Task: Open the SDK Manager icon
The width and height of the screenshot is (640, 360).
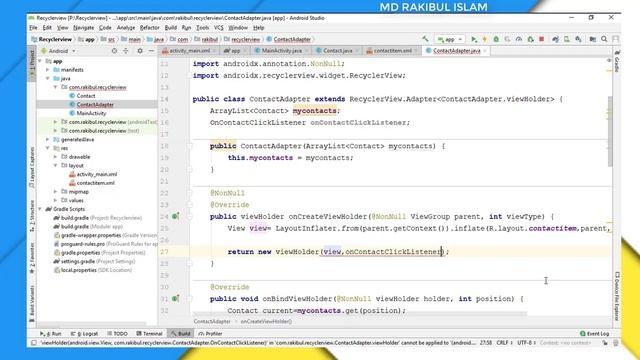Action: click(578, 39)
